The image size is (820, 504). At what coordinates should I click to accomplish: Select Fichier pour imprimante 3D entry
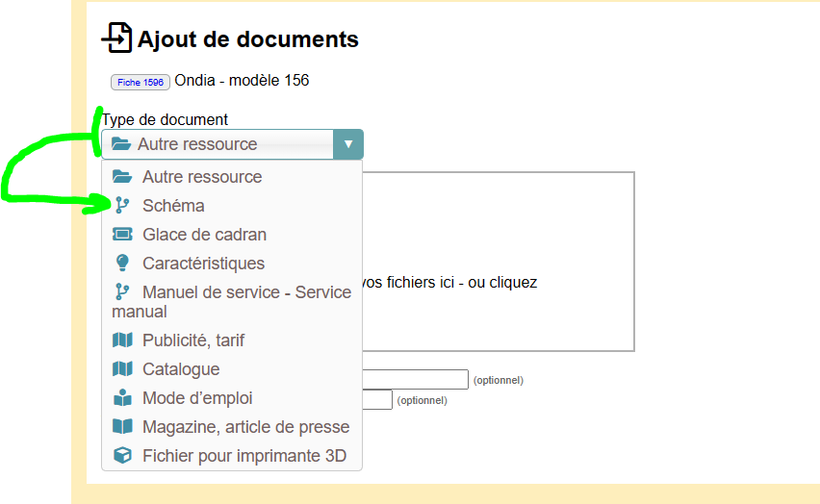pyautogui.click(x=243, y=456)
